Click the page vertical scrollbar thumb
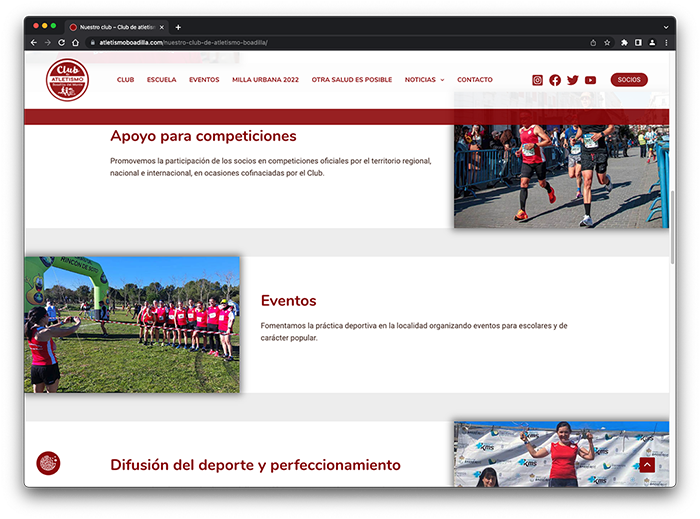 (672, 227)
